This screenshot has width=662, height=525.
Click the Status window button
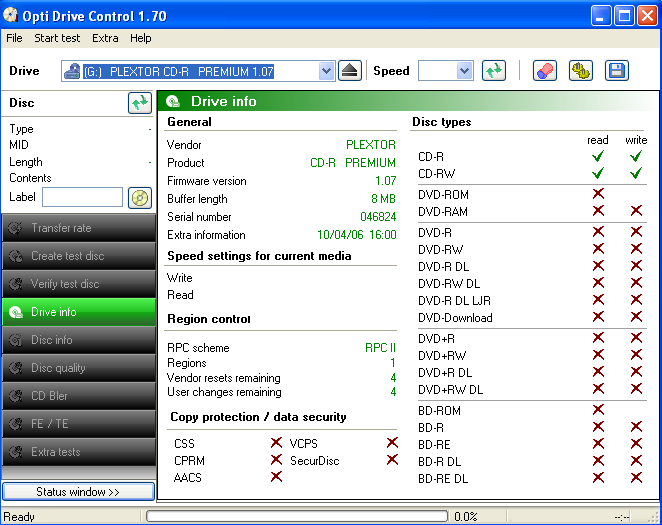pyautogui.click(x=78, y=492)
